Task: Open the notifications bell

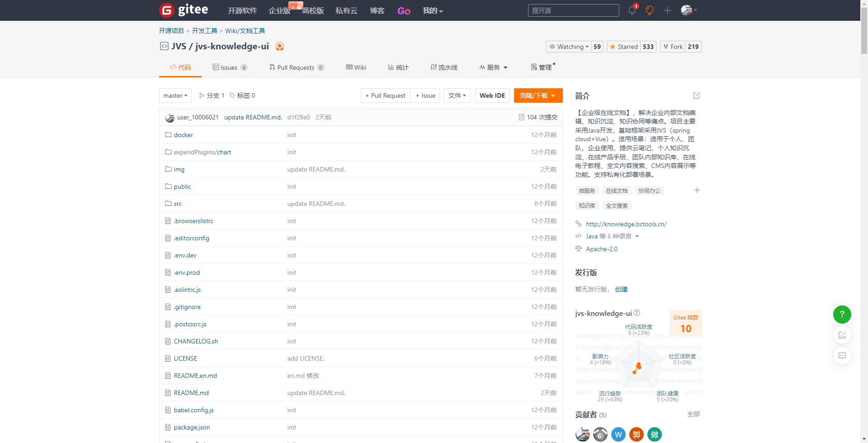Action: coord(632,10)
